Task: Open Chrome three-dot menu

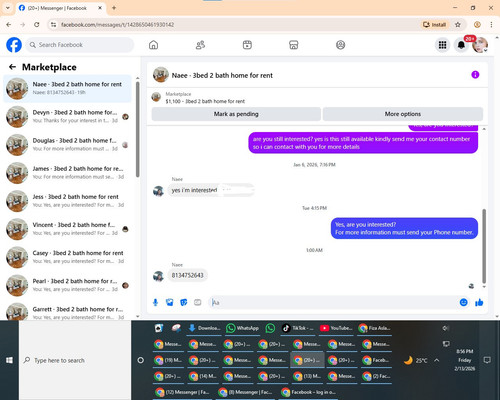Action: point(491,24)
